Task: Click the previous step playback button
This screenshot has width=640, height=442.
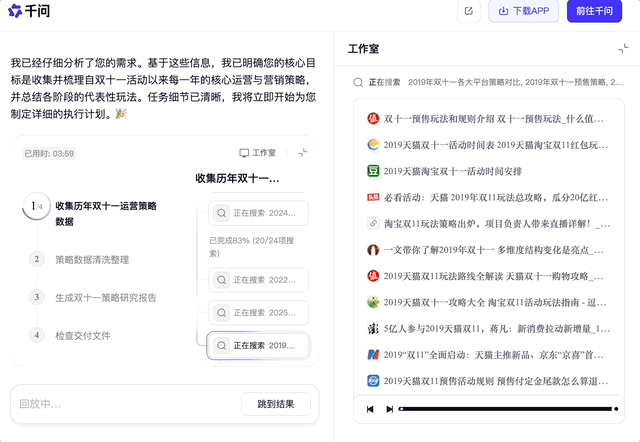Action: (370, 409)
